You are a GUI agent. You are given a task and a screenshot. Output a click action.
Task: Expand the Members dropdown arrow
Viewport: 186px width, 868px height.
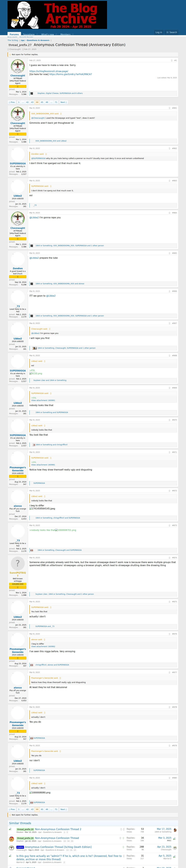click(73, 34)
